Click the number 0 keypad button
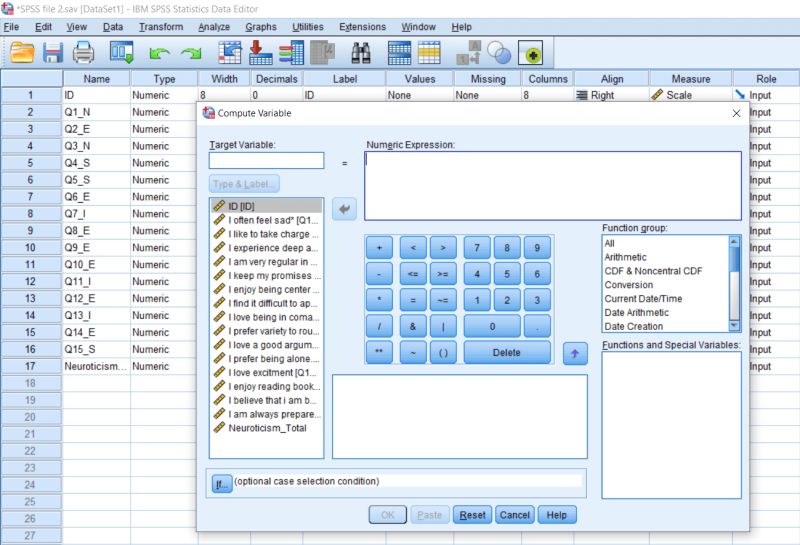800x545 pixels. [492, 326]
